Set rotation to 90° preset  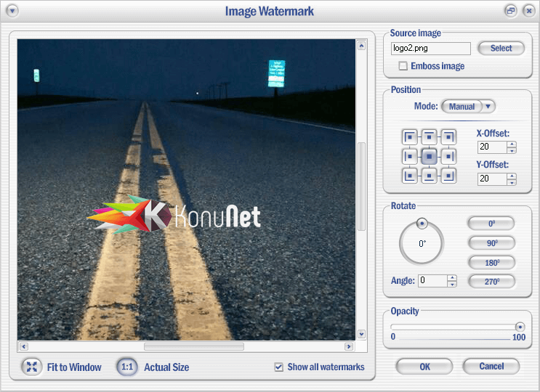click(491, 243)
